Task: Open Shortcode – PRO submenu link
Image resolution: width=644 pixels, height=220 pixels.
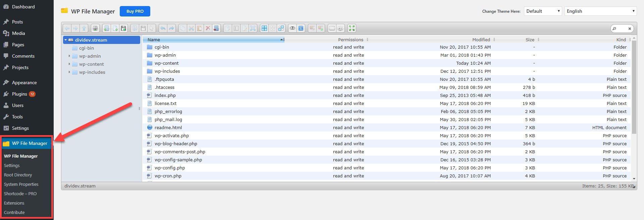Action: click(x=20, y=194)
